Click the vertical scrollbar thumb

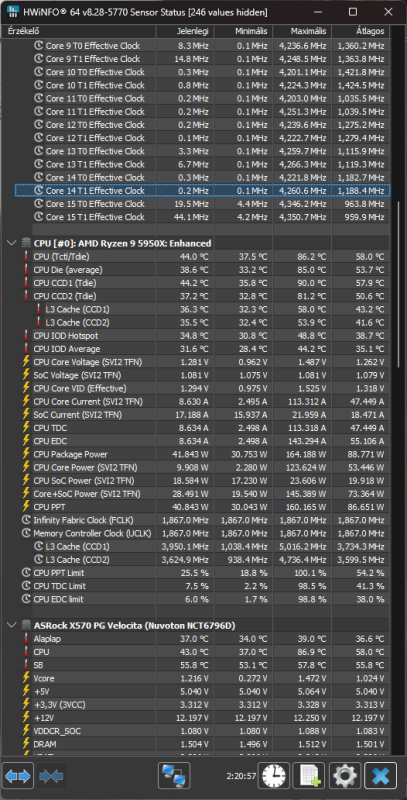click(x=398, y=284)
